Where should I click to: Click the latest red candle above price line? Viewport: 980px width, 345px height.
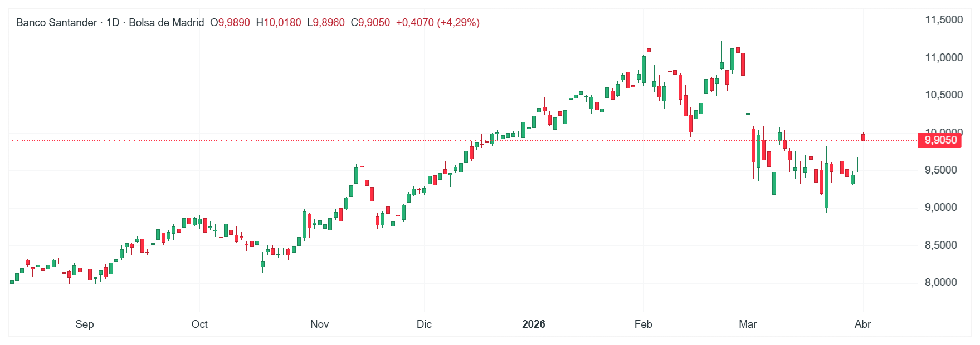point(863,137)
